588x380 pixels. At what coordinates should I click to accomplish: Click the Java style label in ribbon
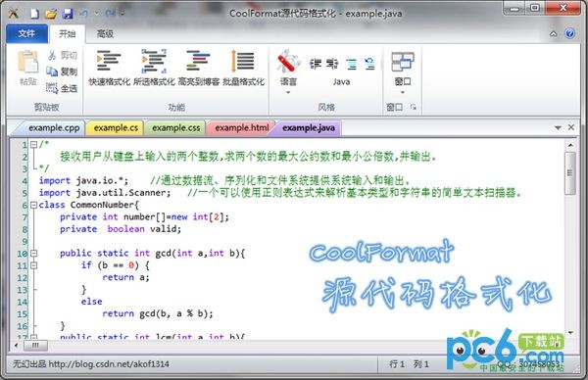click(341, 81)
